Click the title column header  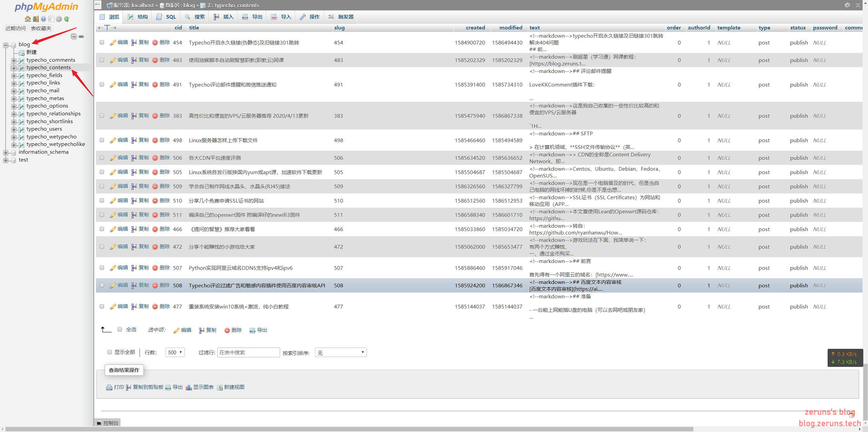point(194,28)
